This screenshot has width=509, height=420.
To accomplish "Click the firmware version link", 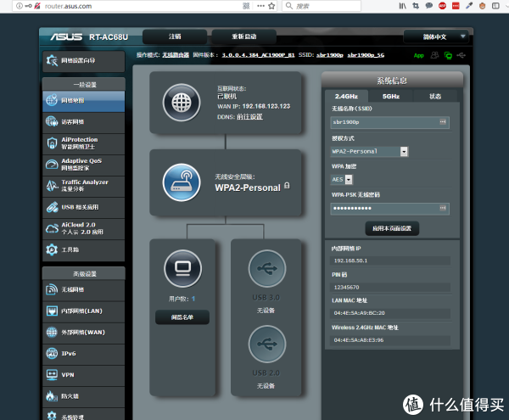I will [x=258, y=55].
